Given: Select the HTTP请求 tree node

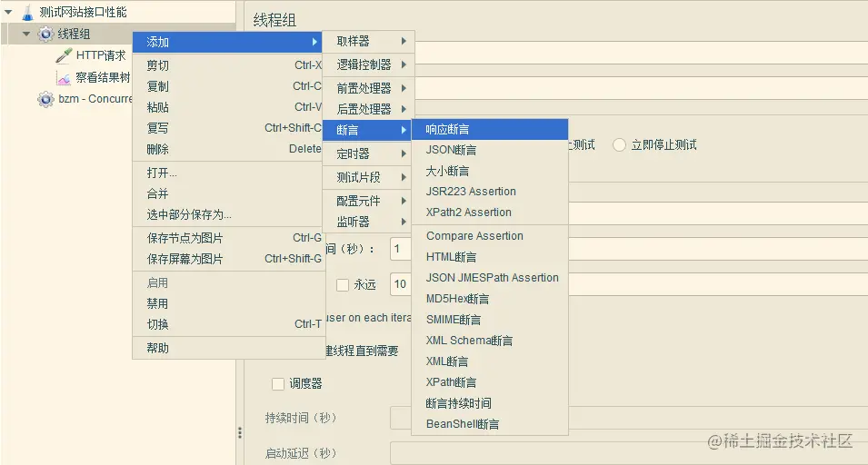Looking at the screenshot, I should pyautogui.click(x=101, y=55).
